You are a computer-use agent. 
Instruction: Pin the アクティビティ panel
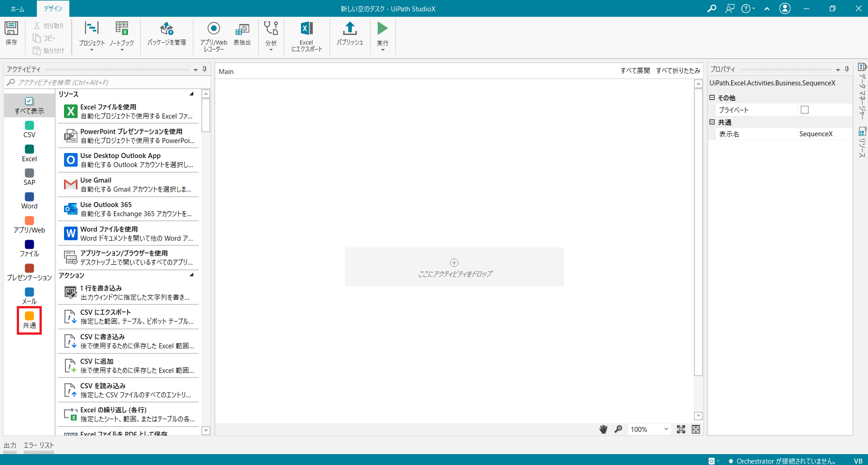point(205,69)
